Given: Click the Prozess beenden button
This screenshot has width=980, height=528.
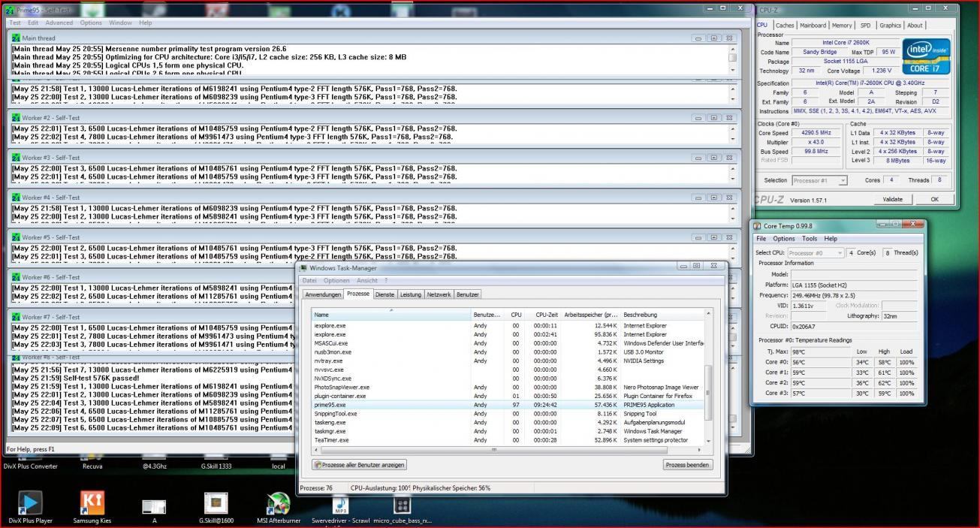Looking at the screenshot, I should click(x=687, y=465).
